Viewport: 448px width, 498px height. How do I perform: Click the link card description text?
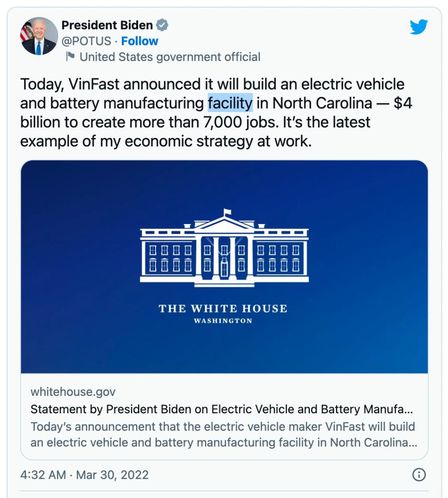click(223, 435)
